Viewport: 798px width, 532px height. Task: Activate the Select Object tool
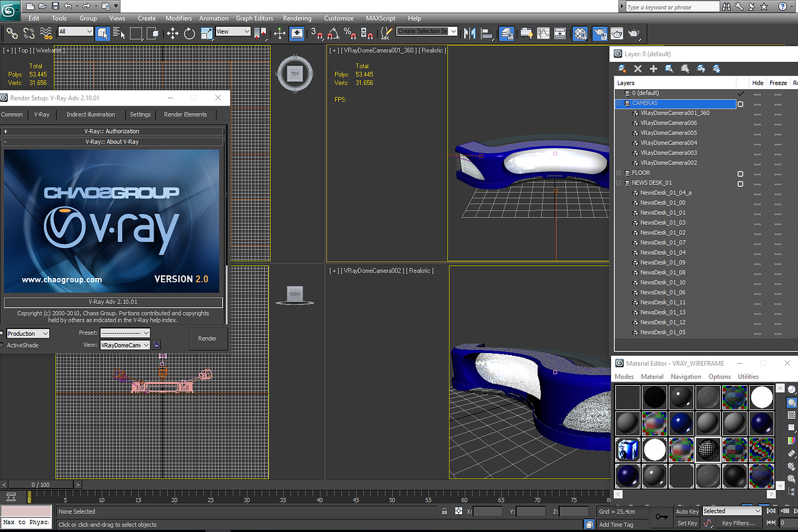point(102,33)
